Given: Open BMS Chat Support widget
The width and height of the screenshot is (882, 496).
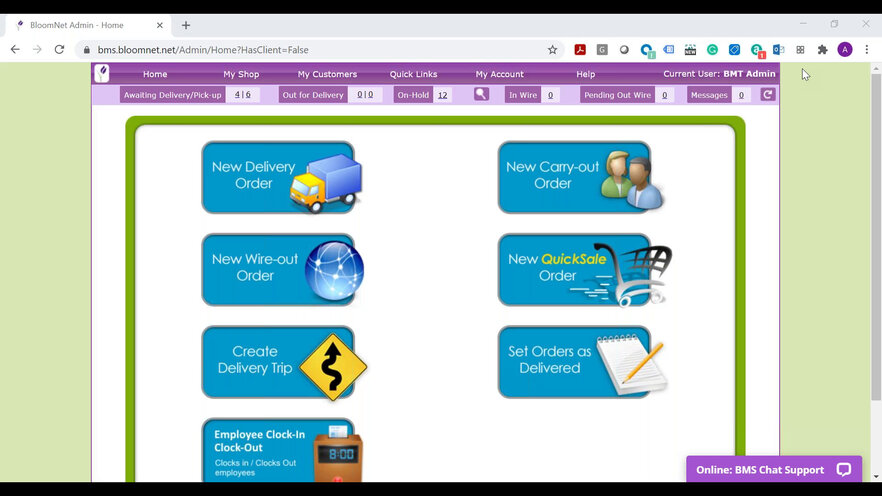Looking at the screenshot, I should pos(774,469).
